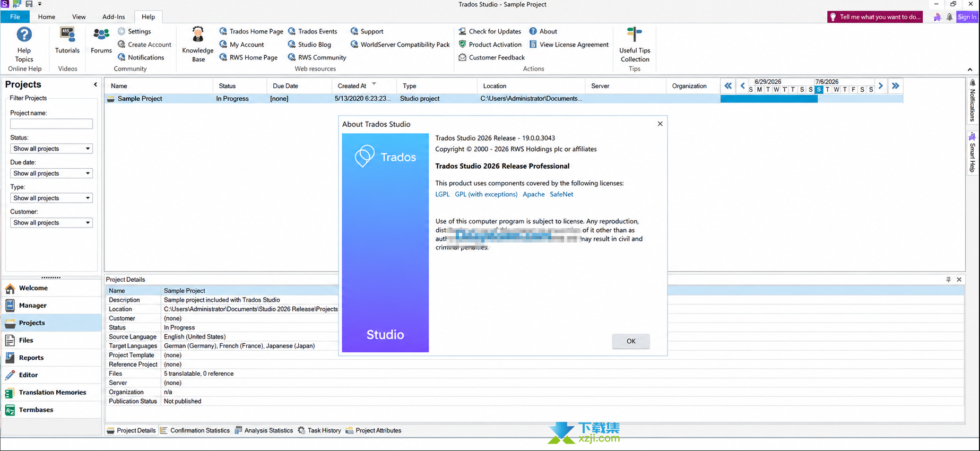This screenshot has height=451, width=980.
Task: Visit the RWS Home Page
Action: tap(248, 57)
